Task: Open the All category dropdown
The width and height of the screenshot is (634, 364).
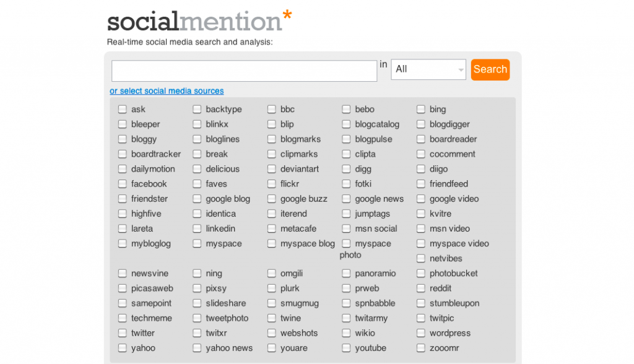Action: 428,69
